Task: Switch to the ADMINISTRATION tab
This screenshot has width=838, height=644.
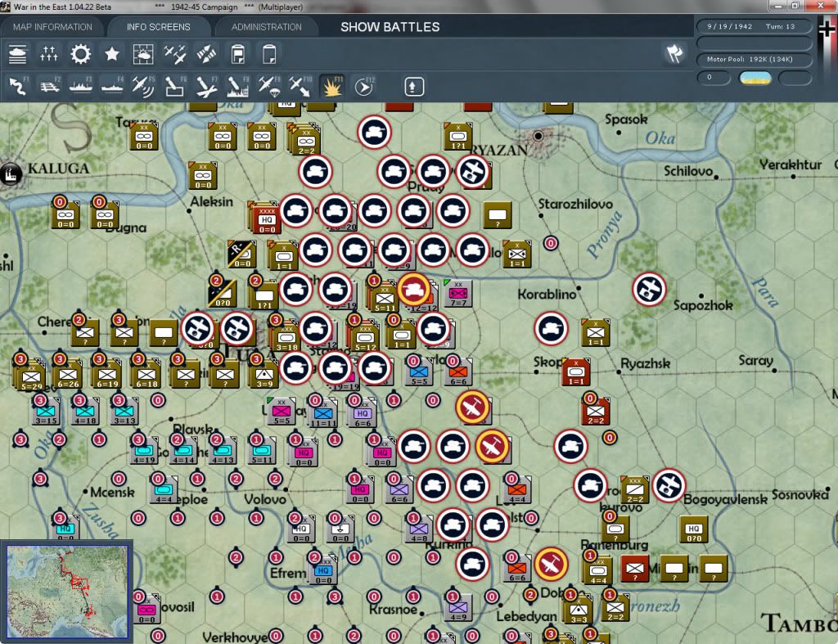Action: pos(266,27)
